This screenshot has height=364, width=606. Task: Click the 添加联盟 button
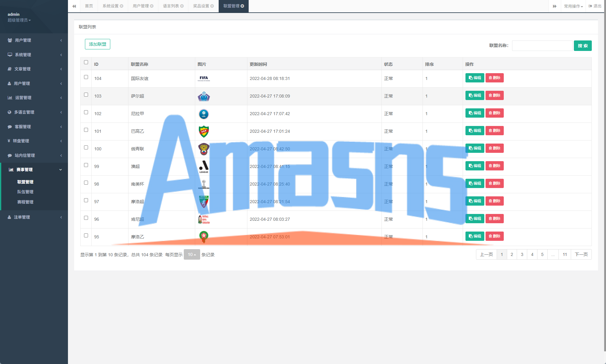(x=98, y=44)
